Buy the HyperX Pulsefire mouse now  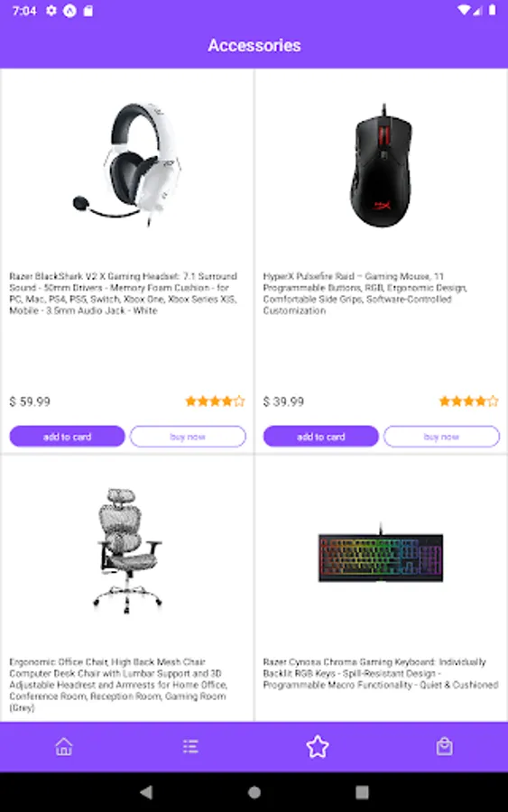click(x=442, y=437)
